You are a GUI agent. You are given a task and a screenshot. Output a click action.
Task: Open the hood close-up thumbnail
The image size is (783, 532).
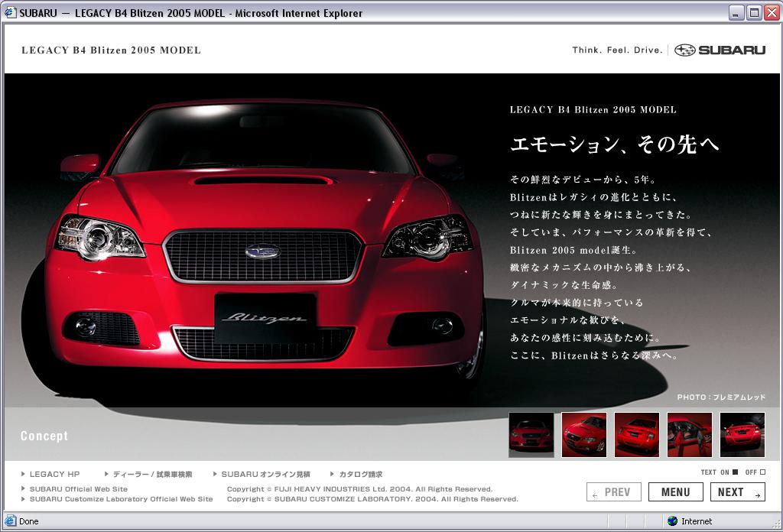[x=584, y=435]
